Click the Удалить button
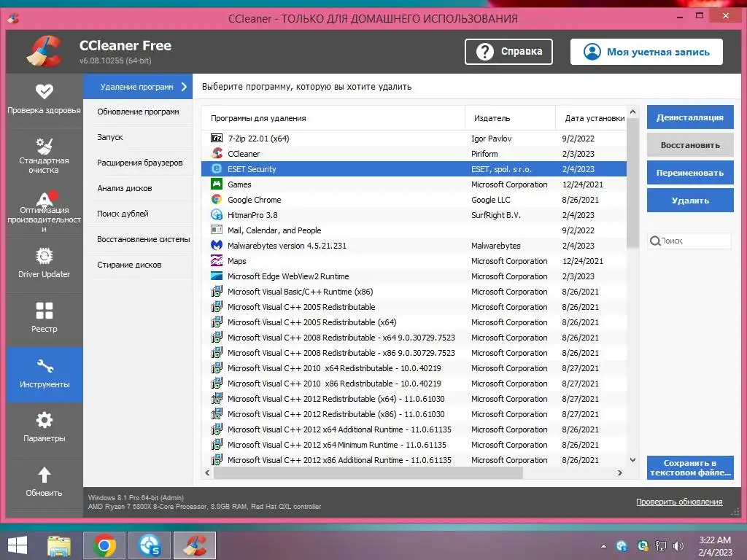This screenshot has height=560, width=747. coord(690,200)
